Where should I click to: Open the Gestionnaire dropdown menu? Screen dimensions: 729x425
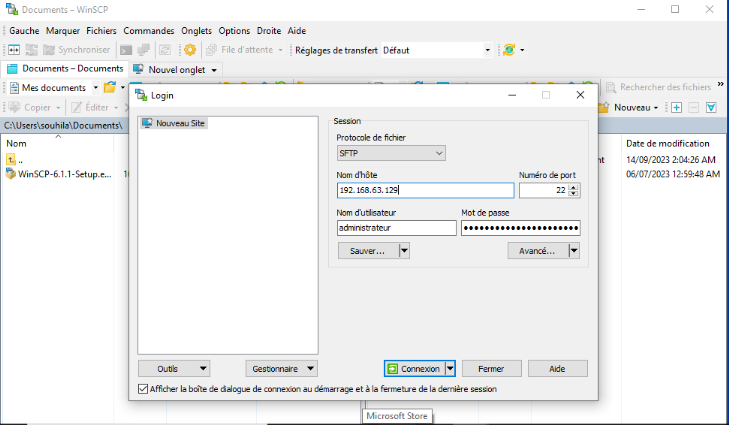point(282,369)
